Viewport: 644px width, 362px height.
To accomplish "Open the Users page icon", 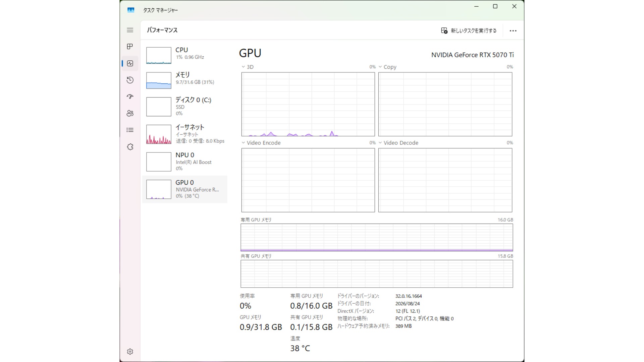I will [x=130, y=113].
